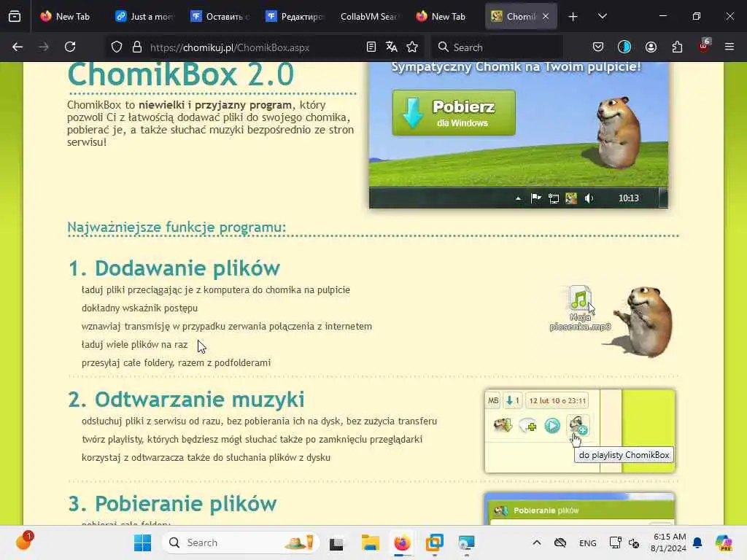The height and width of the screenshot is (560, 747).
Task: Click into the Firefox Search box
Action: [498, 47]
